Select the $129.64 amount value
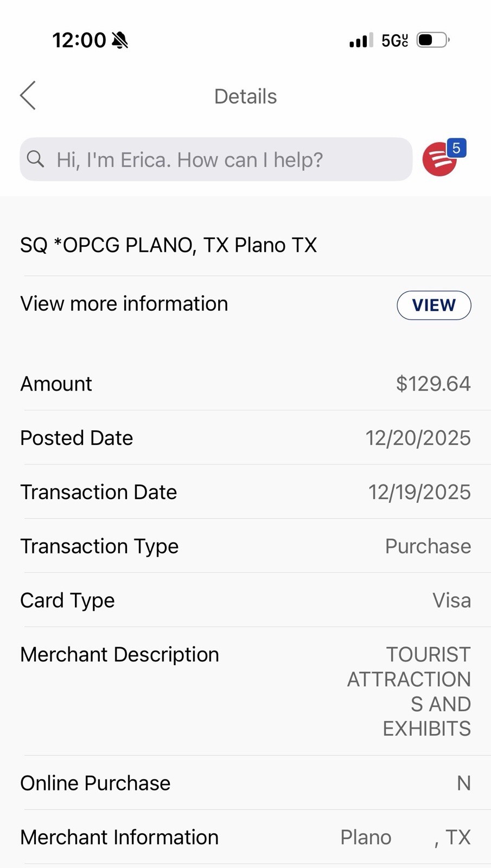 pyautogui.click(x=433, y=384)
